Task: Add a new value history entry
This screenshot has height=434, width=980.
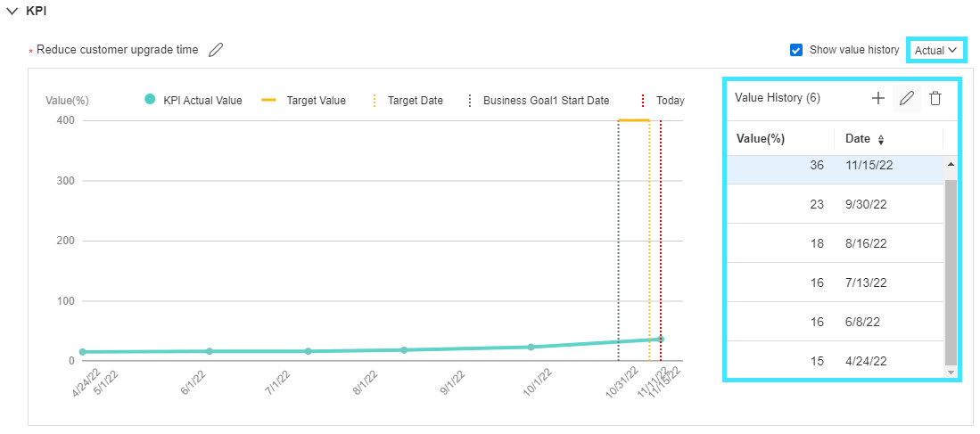Action: click(878, 98)
